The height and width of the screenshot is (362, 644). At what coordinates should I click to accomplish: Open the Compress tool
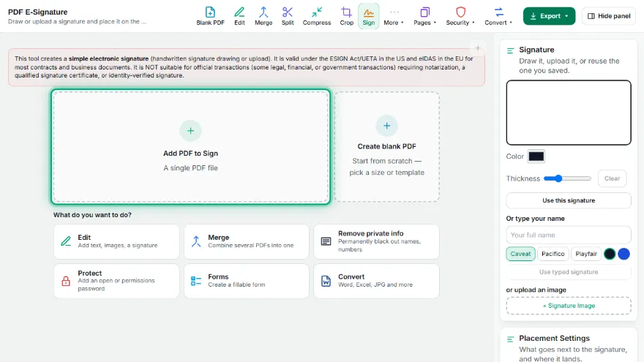[x=317, y=16]
